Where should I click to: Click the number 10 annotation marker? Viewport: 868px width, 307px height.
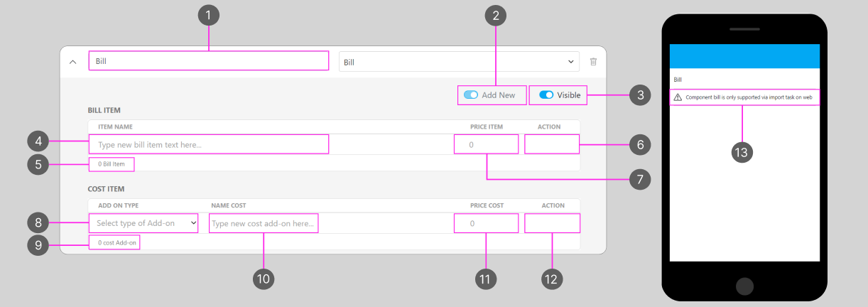tap(264, 279)
